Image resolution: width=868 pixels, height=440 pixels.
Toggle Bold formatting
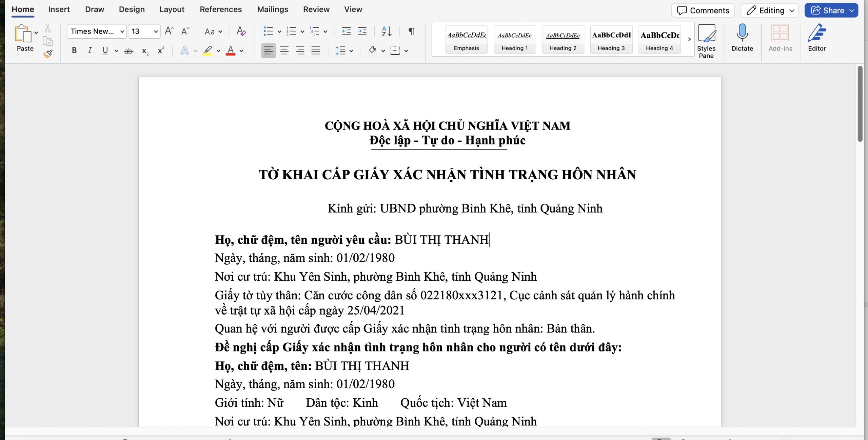click(74, 51)
